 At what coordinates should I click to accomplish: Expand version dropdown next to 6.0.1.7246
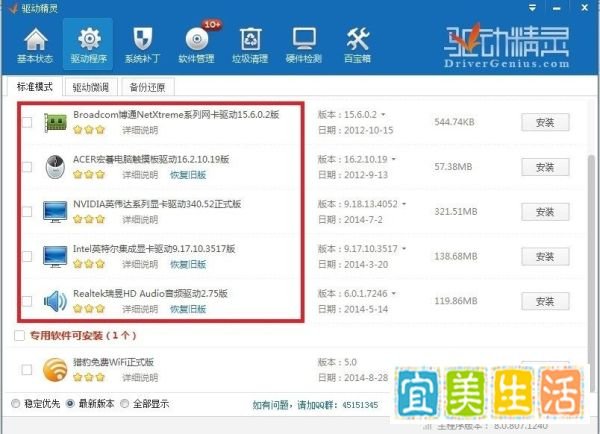click(x=394, y=294)
